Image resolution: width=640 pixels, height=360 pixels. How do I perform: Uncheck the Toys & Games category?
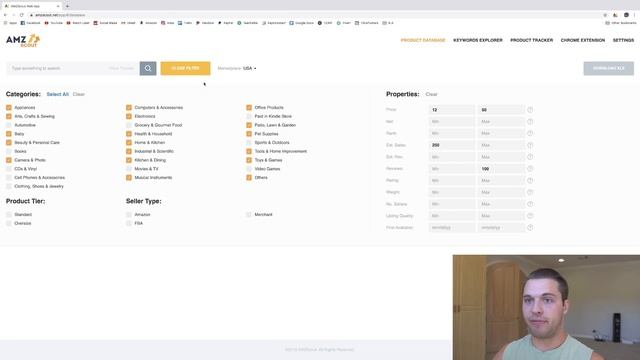249,160
